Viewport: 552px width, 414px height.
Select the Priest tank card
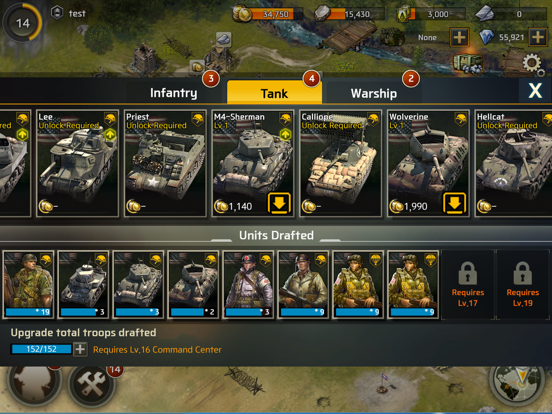point(165,163)
